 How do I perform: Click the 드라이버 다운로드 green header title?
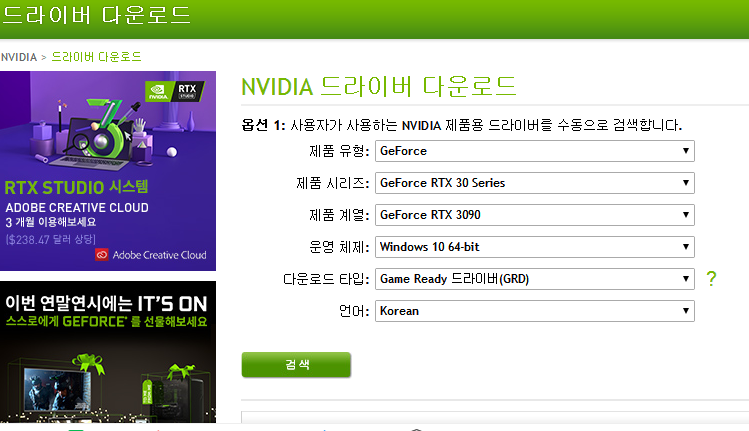[x=96, y=15]
